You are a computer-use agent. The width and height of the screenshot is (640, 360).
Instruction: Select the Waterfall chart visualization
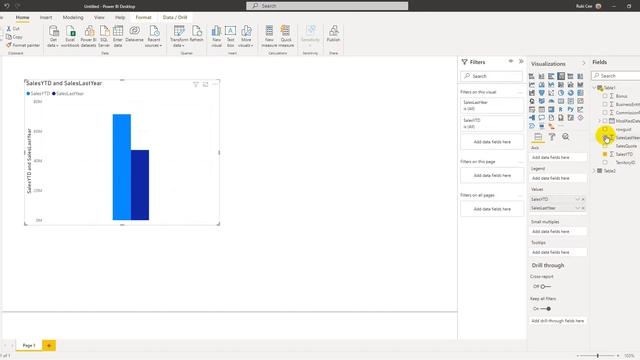[531, 93]
